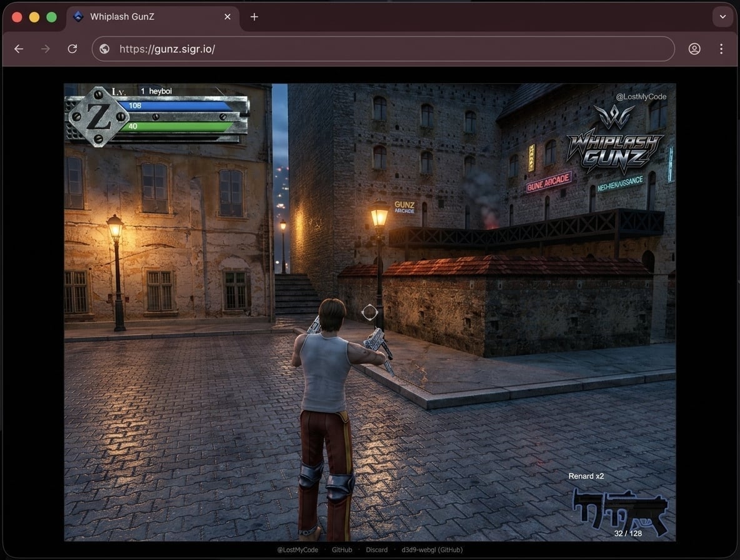This screenshot has width=740, height=560.
Task: Close the Whiplash GunZ tab
Action: pyautogui.click(x=227, y=16)
